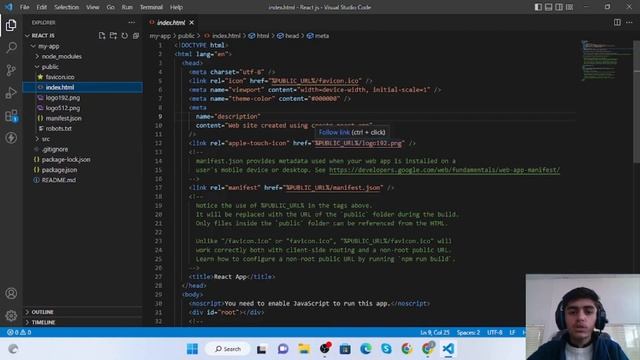This screenshot has height=360, width=640.
Task: Split the editor to the right
Action: 617,22
